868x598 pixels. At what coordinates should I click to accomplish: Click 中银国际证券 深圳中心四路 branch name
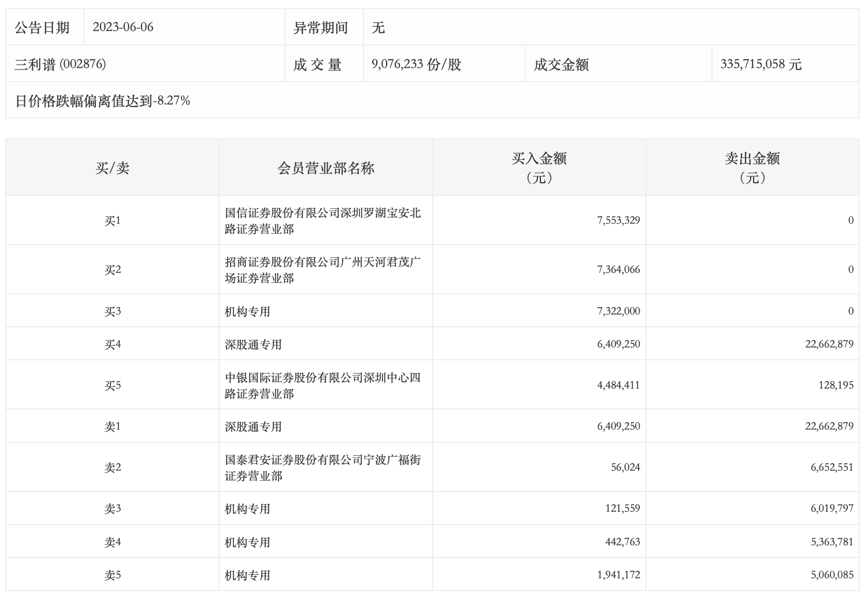[323, 386]
